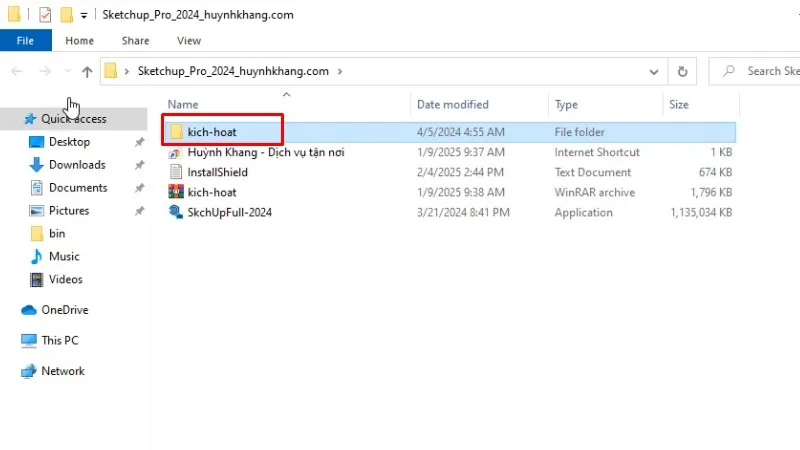
Task: Expand the address bar history dropdown
Action: click(x=653, y=71)
